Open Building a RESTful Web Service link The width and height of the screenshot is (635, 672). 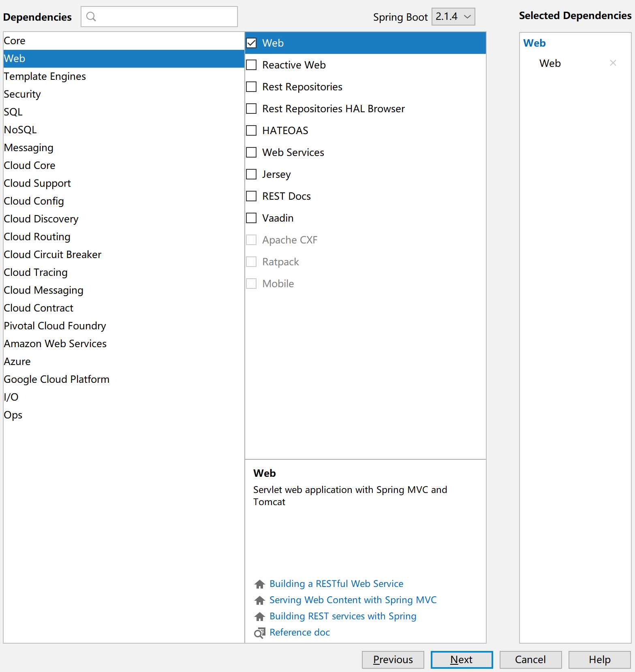pos(336,584)
